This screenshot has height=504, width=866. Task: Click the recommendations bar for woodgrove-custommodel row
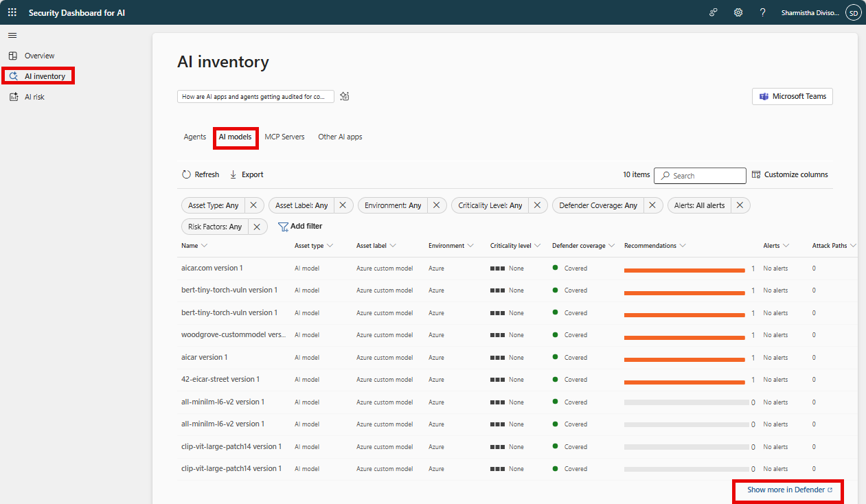click(x=685, y=337)
